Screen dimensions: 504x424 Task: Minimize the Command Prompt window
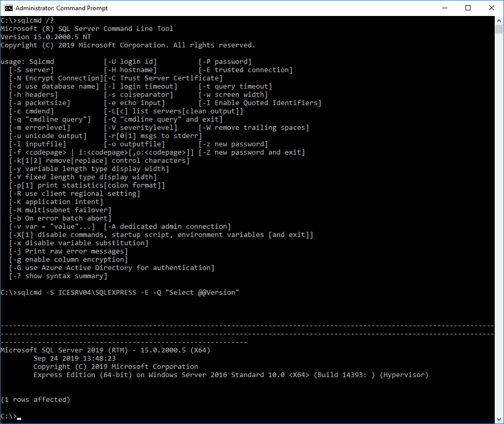(x=445, y=8)
